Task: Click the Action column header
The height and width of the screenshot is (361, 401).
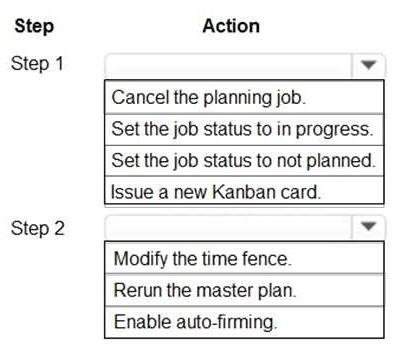Action: [x=231, y=26]
